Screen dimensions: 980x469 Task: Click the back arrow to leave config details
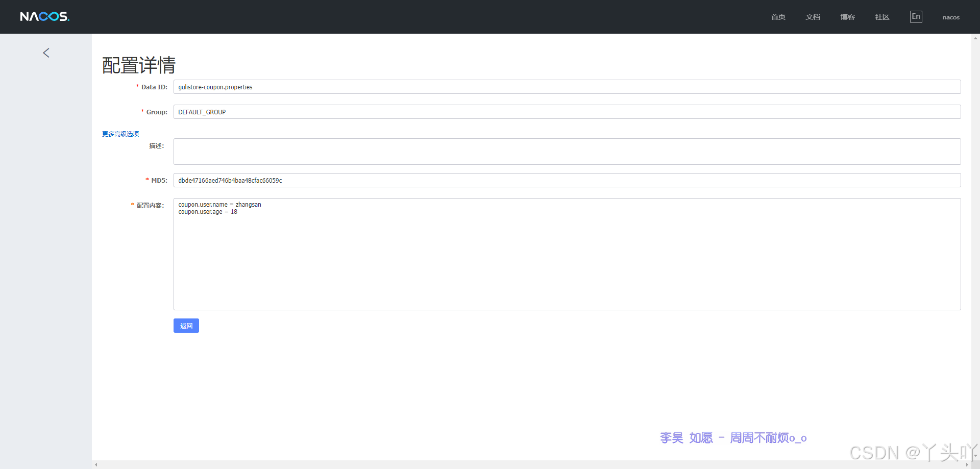[x=45, y=53]
